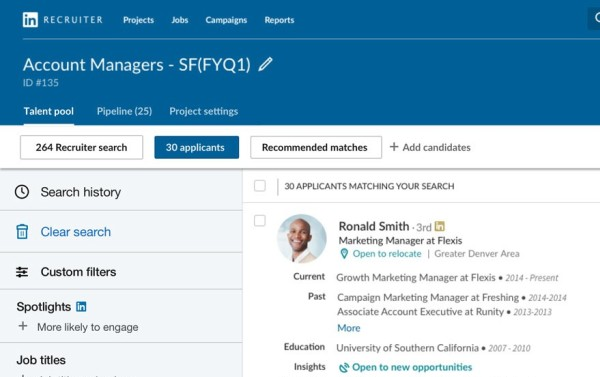Select the 30 applicants button
This screenshot has height=377, width=600.
coord(197,147)
